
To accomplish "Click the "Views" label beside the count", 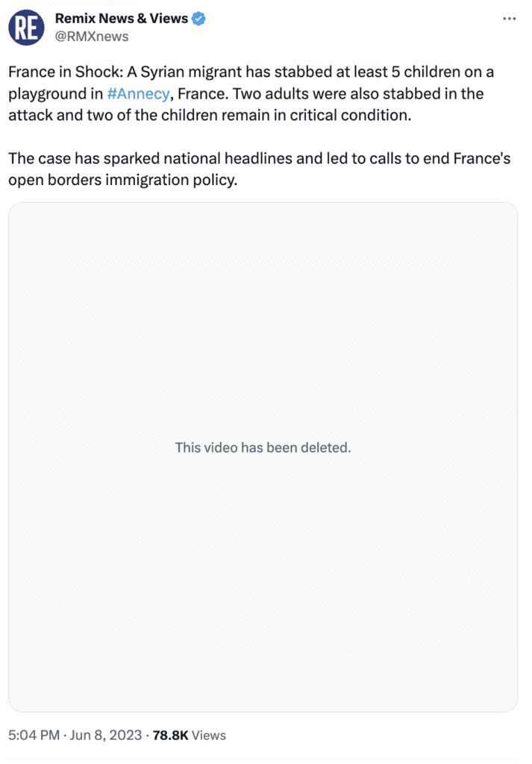I will click(209, 736).
